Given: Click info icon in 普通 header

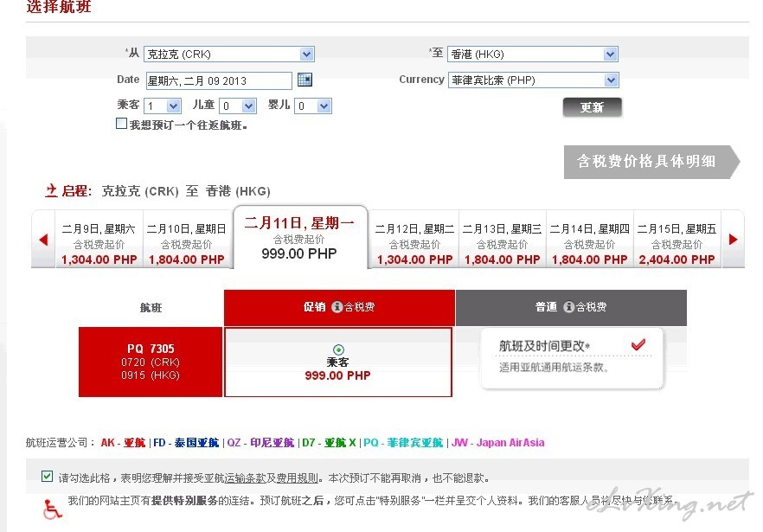Looking at the screenshot, I should (x=569, y=306).
